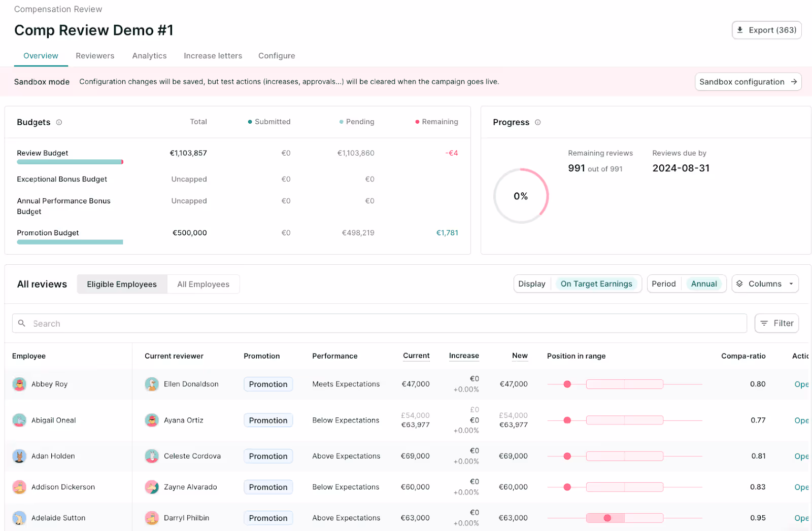The image size is (812, 531).
Task: Click Zayne Alvarado's avatar
Action: (x=152, y=487)
